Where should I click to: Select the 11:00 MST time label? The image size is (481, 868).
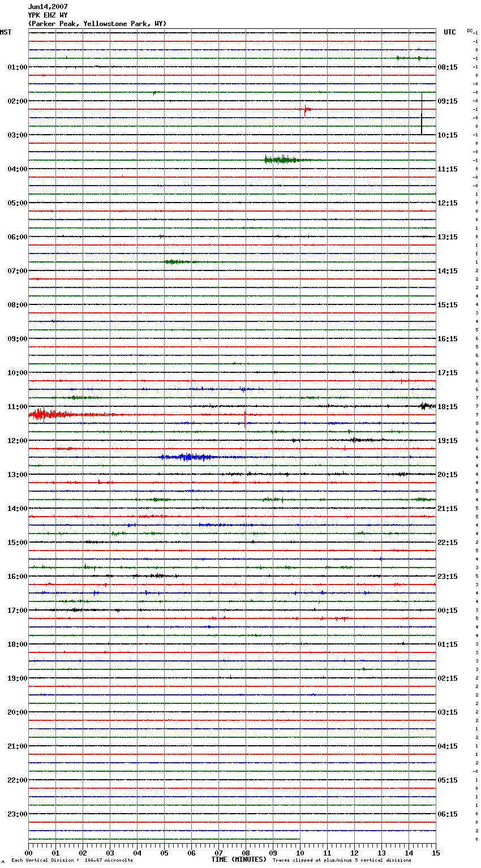[18, 407]
